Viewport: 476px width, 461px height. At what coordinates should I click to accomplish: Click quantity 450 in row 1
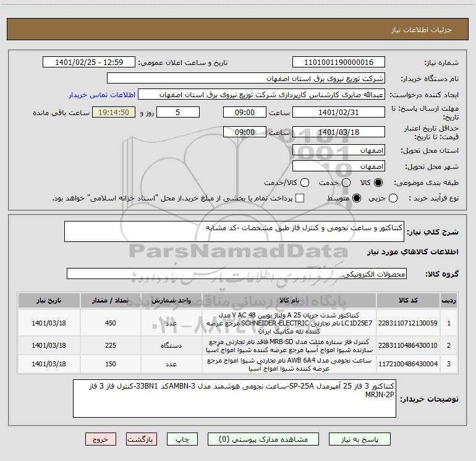[110, 323]
